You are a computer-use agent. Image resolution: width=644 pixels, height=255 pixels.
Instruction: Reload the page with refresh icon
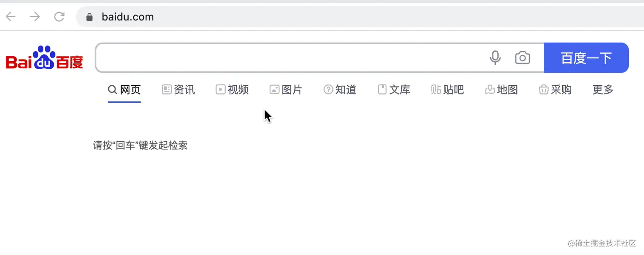click(x=59, y=17)
